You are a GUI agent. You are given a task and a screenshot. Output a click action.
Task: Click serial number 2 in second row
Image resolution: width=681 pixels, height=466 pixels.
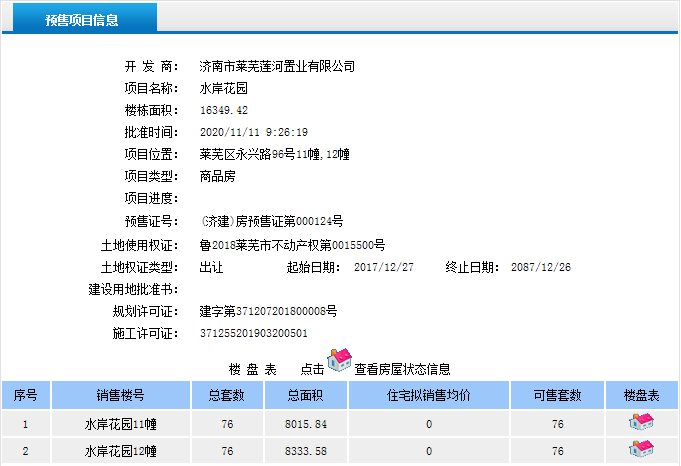[x=26, y=451]
